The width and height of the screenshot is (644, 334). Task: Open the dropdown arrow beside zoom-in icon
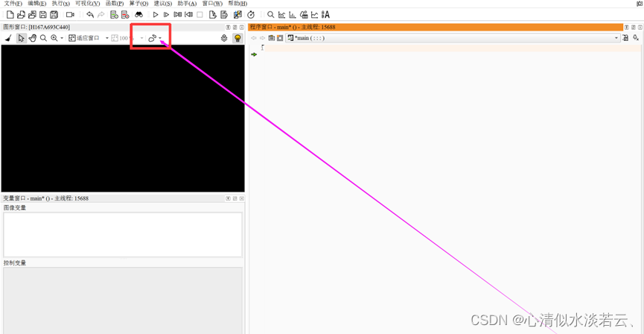(x=62, y=38)
